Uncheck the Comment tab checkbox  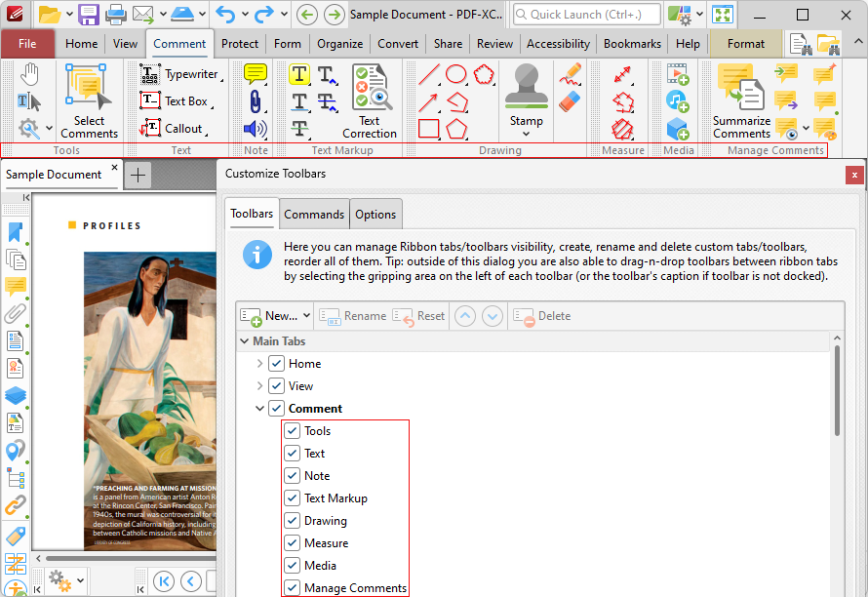click(276, 409)
